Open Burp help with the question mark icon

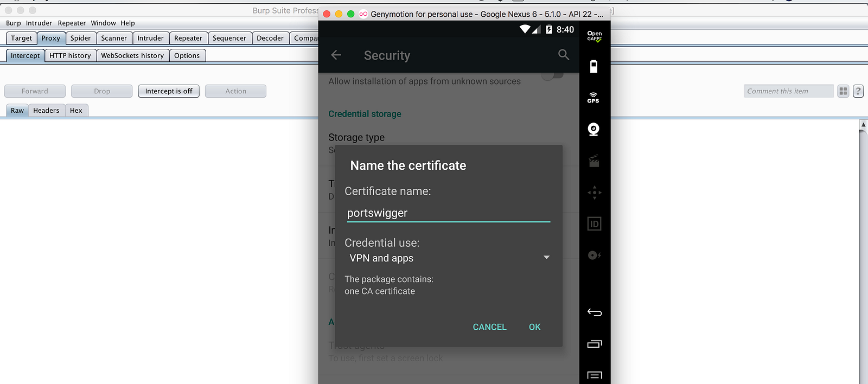[858, 91]
